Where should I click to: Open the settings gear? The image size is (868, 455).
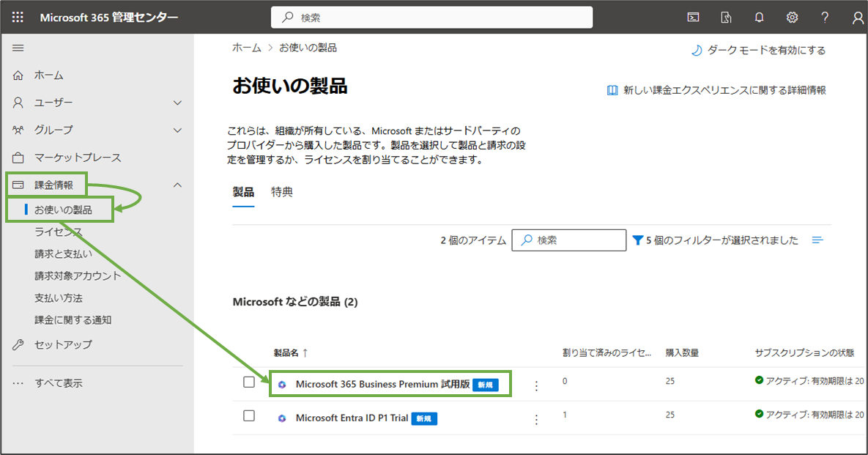click(792, 18)
